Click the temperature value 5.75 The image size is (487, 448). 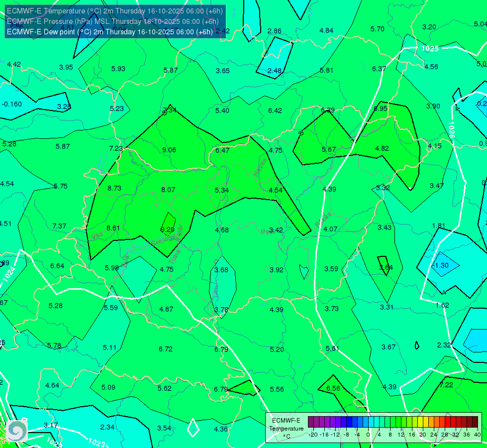click(x=60, y=186)
